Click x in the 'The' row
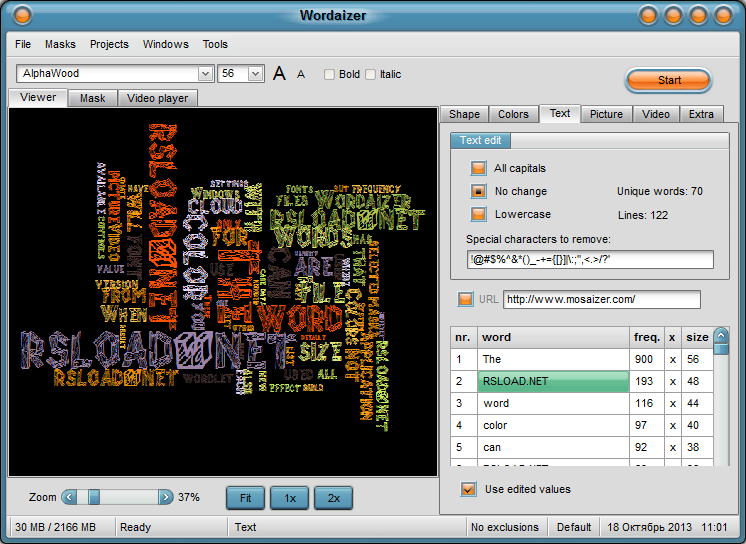Viewport: 746px width, 544px height. 672,360
